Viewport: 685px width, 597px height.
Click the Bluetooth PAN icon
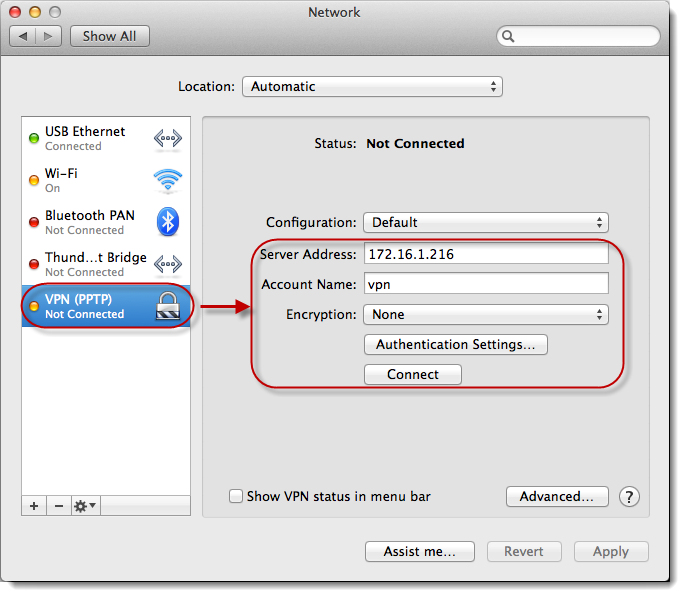coord(167,222)
